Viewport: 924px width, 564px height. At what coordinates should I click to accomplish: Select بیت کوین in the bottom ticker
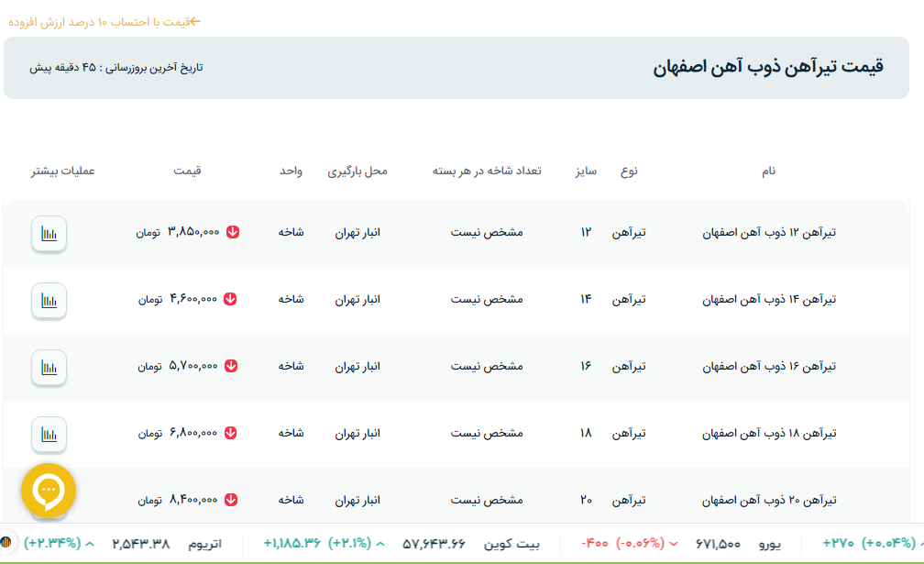click(x=515, y=543)
